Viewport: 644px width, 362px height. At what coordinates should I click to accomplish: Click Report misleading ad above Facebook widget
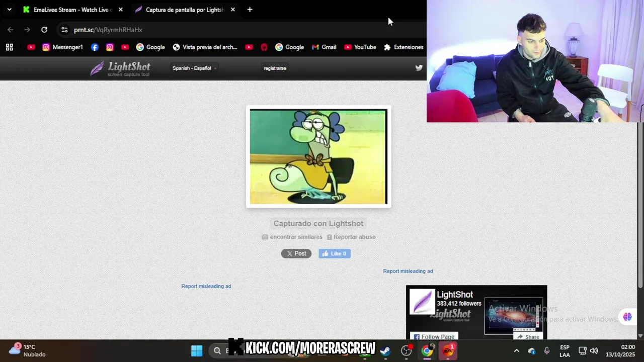coord(408,271)
